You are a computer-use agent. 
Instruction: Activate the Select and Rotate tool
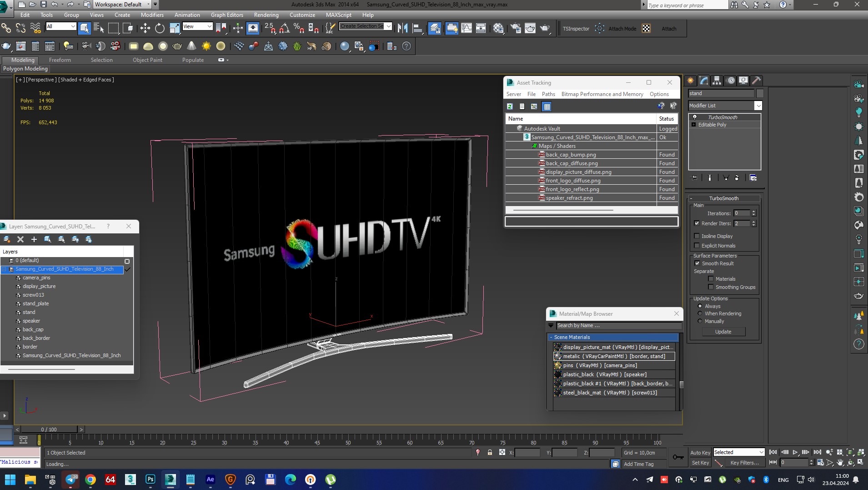tap(160, 28)
